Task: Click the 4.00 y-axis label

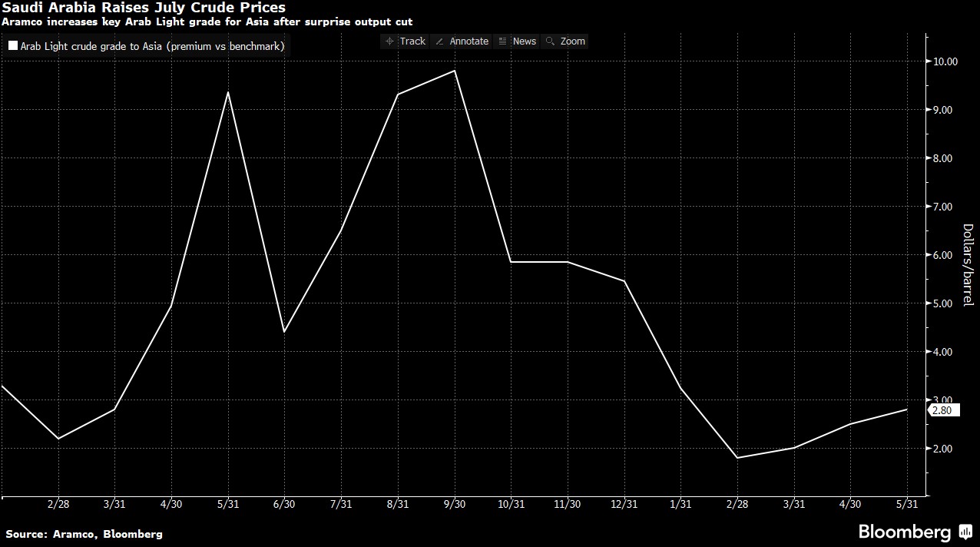Action: 942,352
